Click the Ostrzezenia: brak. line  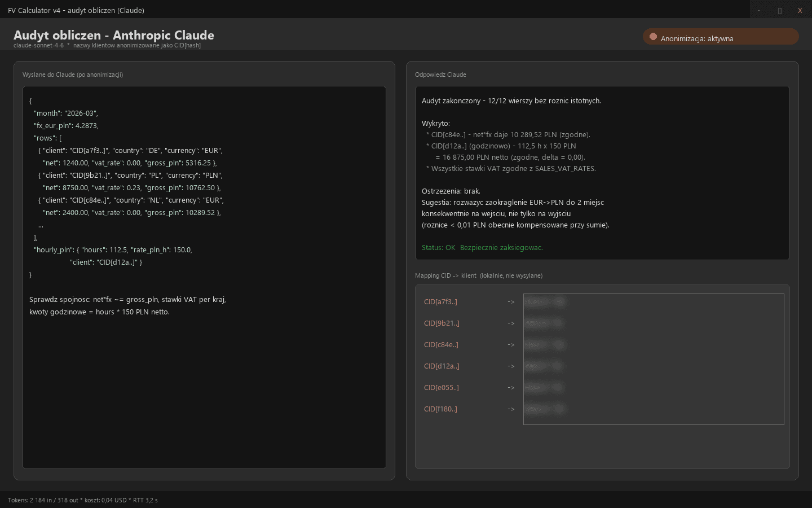click(x=451, y=191)
